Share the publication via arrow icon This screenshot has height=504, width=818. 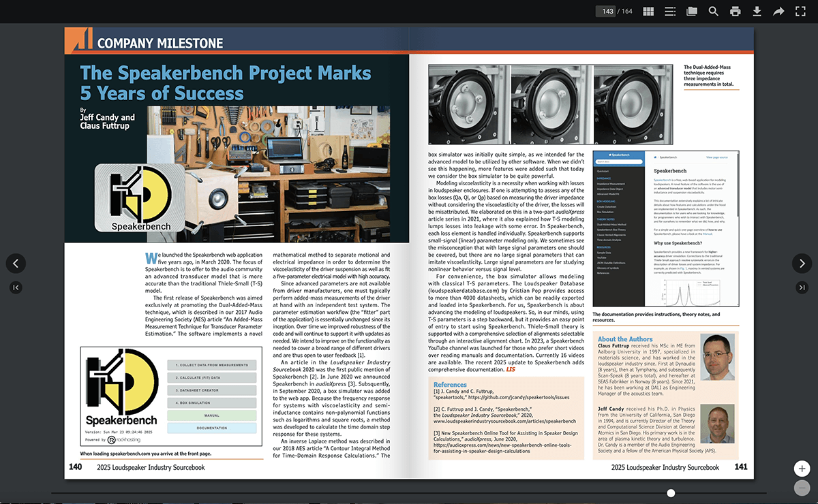point(778,12)
